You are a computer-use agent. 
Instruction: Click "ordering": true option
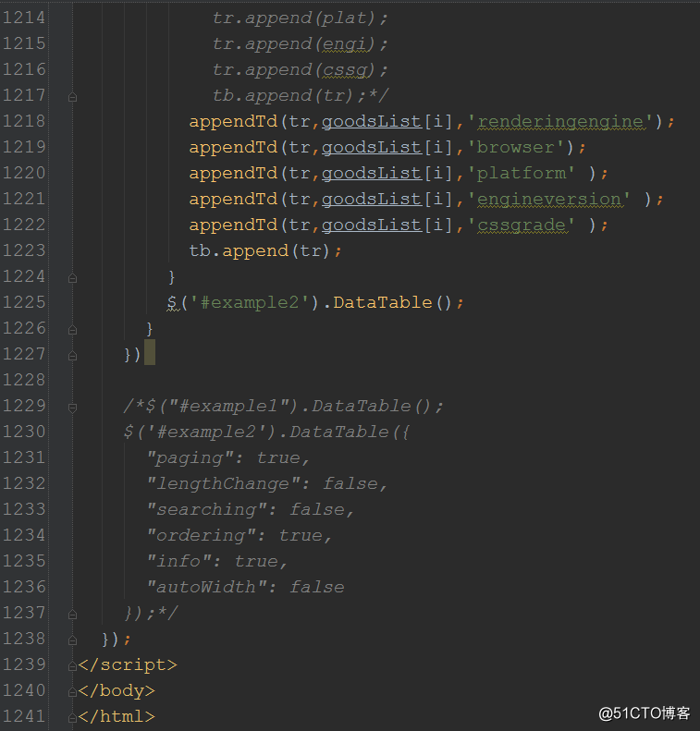click(239, 536)
